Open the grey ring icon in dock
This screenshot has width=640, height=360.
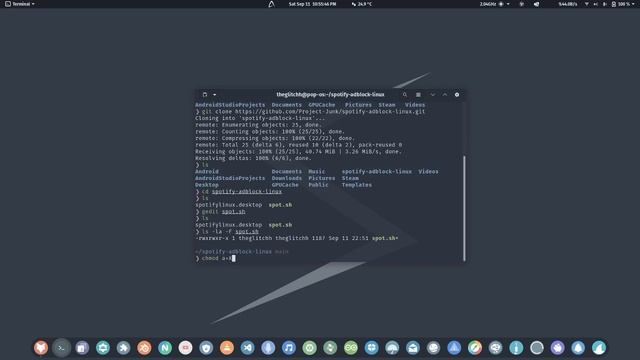[x=537, y=348]
